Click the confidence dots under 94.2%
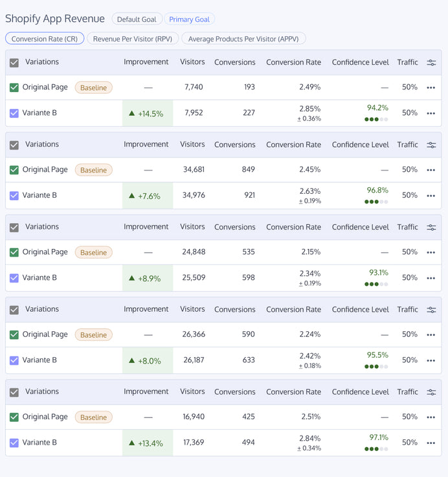448x477 pixels. point(376,119)
